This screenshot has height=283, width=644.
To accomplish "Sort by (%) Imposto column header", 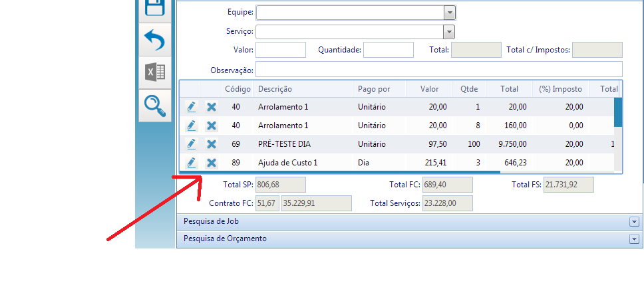I will 561,89.
